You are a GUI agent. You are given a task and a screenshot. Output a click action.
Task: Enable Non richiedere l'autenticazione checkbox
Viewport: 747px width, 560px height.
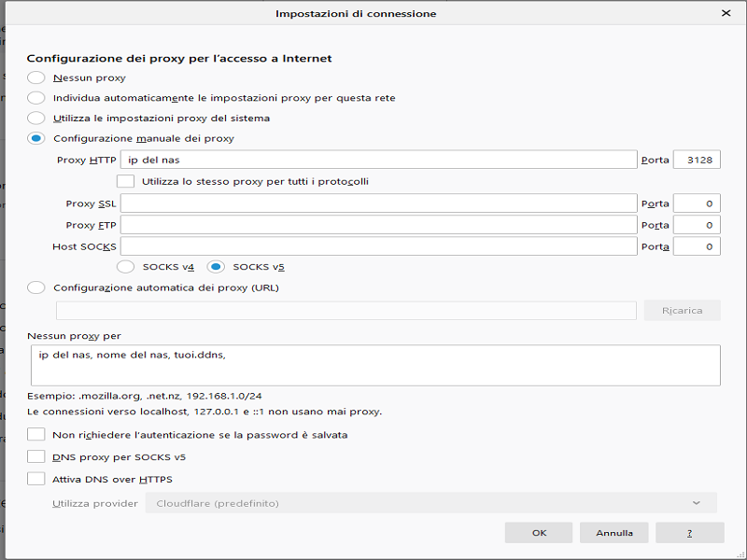(x=36, y=435)
